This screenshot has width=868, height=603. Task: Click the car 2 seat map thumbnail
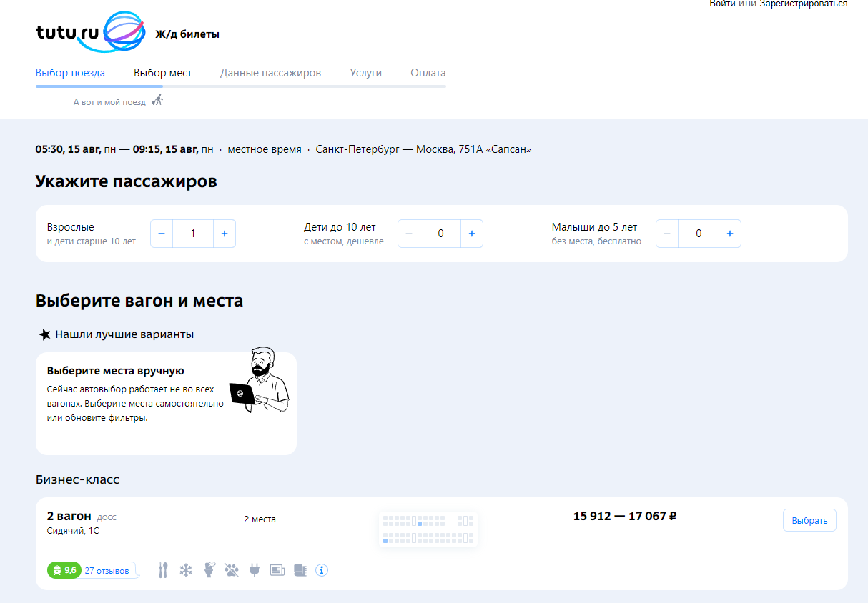click(428, 529)
